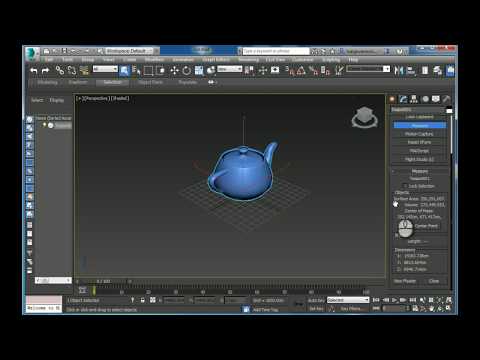
Task: Open the Named Selection Sets dropdown
Action: pyautogui.click(x=368, y=69)
